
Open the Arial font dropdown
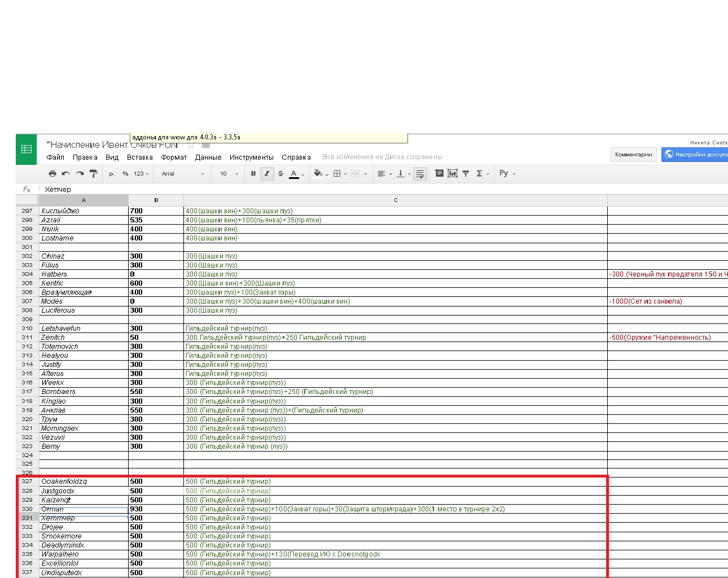(x=182, y=174)
